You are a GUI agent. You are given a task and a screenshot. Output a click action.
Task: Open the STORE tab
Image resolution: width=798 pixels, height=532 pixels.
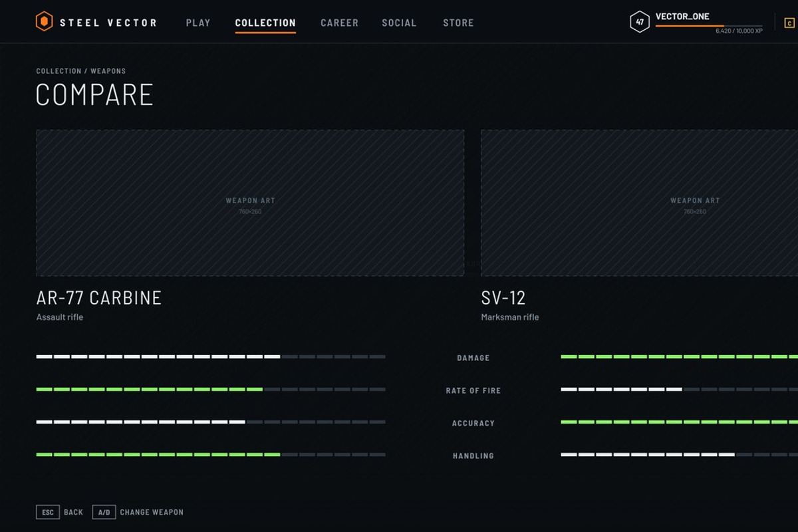(458, 23)
